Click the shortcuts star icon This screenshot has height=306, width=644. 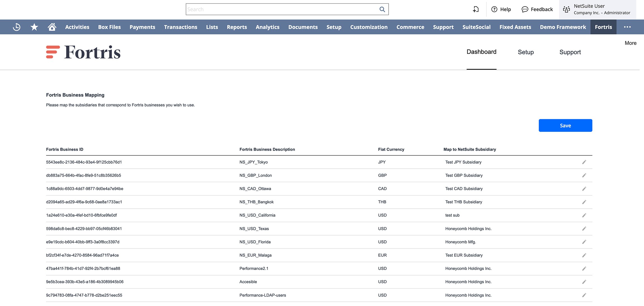pos(34,27)
